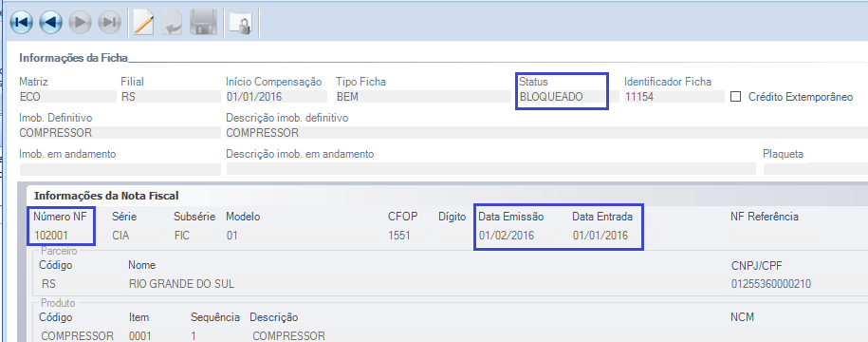
Task: Click the Descrição imob. em andamento field
Action: (x=490, y=169)
